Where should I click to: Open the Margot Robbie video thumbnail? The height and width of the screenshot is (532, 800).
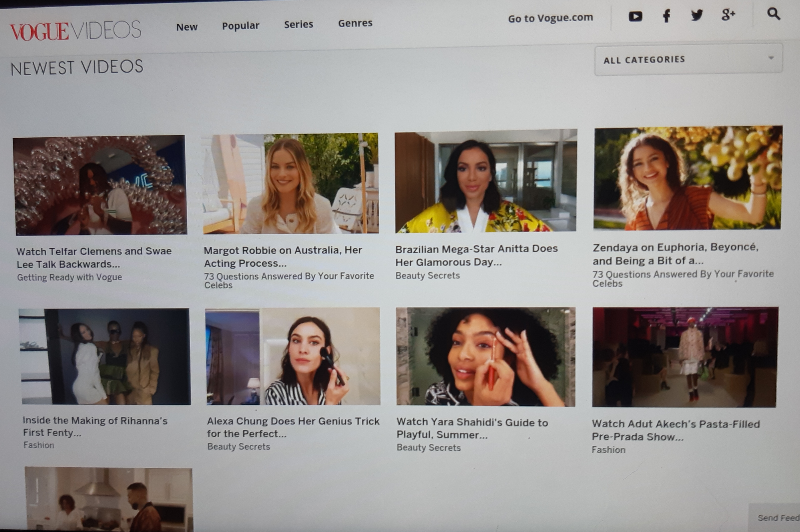tap(290, 184)
